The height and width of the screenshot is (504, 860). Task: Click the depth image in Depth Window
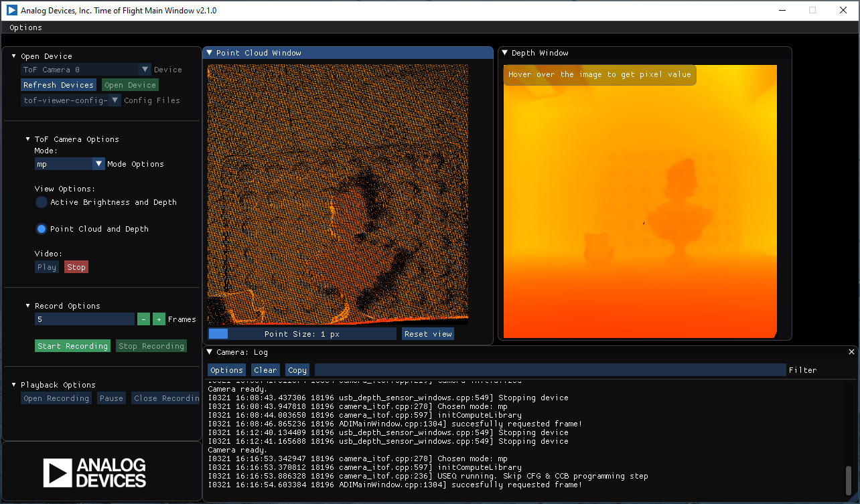(640, 201)
